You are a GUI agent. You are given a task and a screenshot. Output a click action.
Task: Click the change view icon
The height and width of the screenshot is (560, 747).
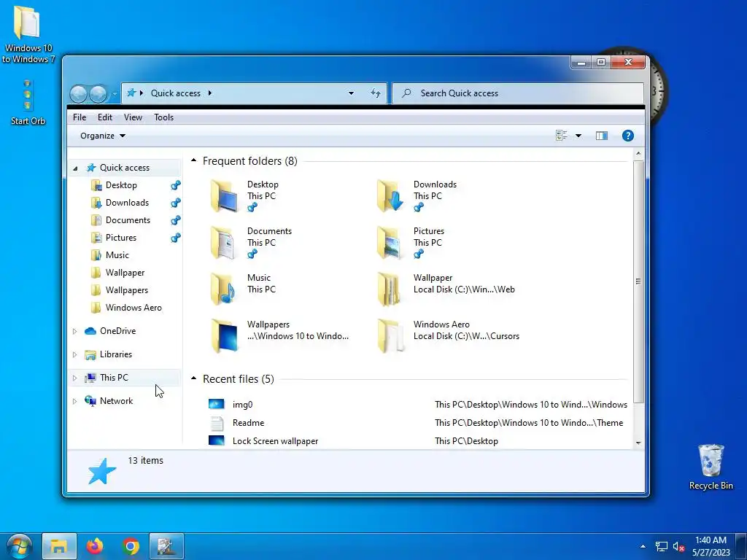coord(562,136)
